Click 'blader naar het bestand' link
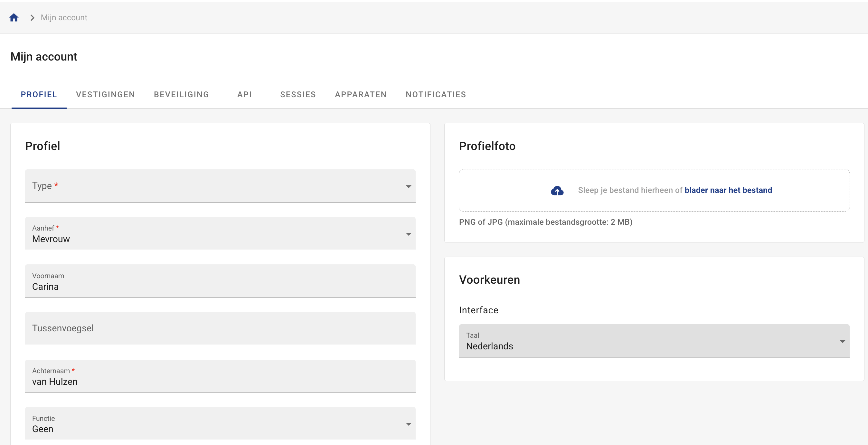The width and height of the screenshot is (868, 445). point(728,190)
